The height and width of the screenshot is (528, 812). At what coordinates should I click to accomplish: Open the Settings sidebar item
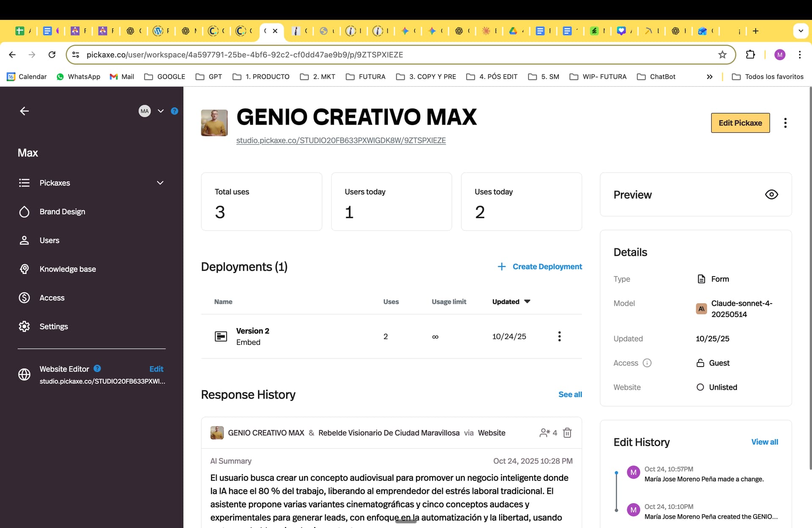tap(53, 326)
